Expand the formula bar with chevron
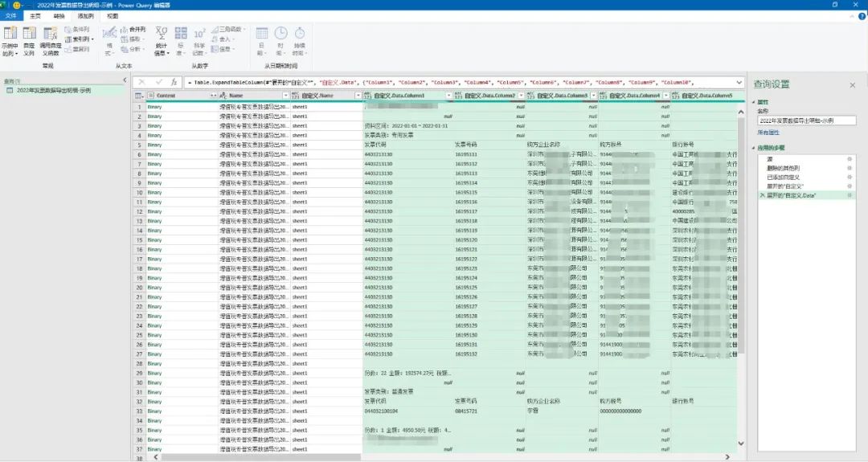Viewport: 868px width, 462px height. click(x=739, y=83)
